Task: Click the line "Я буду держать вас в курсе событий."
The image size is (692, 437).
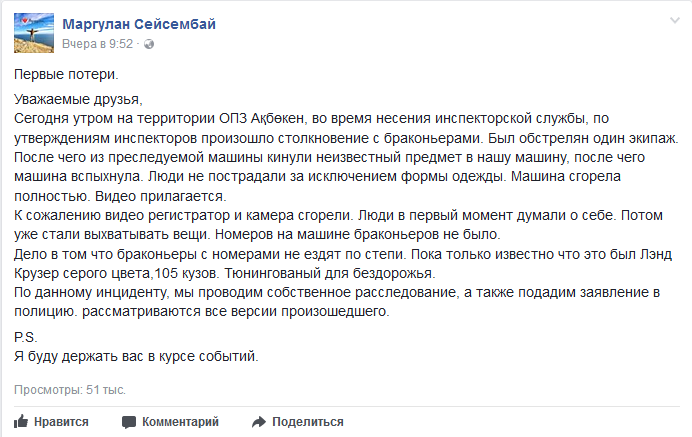Action: click(x=137, y=355)
